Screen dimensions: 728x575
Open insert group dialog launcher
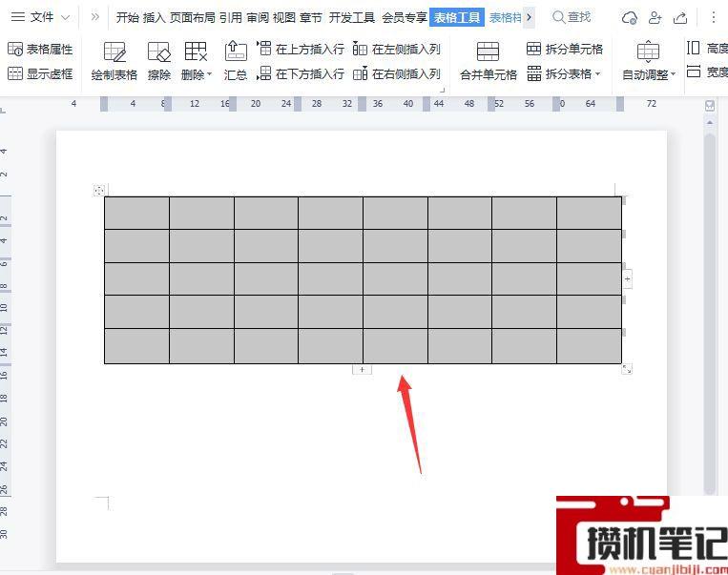[442, 90]
